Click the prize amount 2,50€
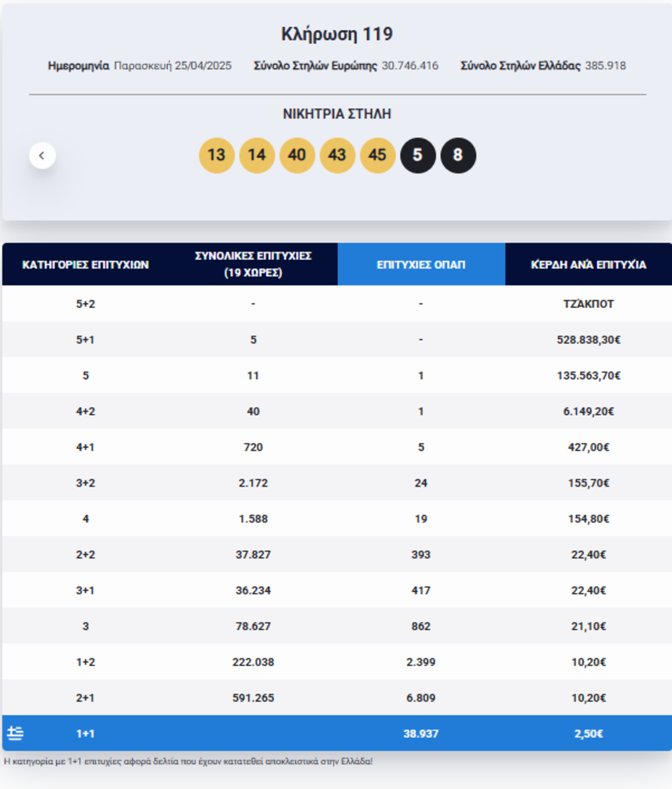This screenshot has width=672, height=789. tap(589, 734)
